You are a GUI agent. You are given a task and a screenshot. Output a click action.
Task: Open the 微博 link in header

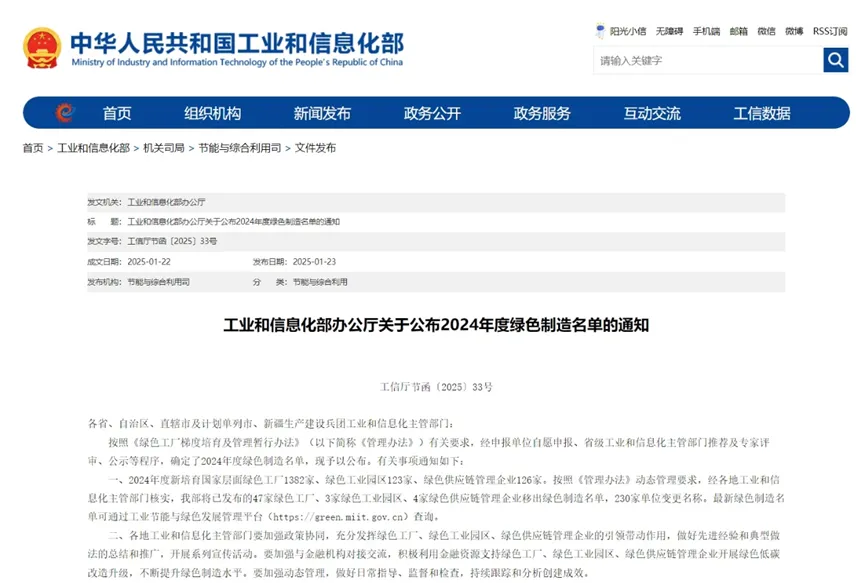point(794,31)
